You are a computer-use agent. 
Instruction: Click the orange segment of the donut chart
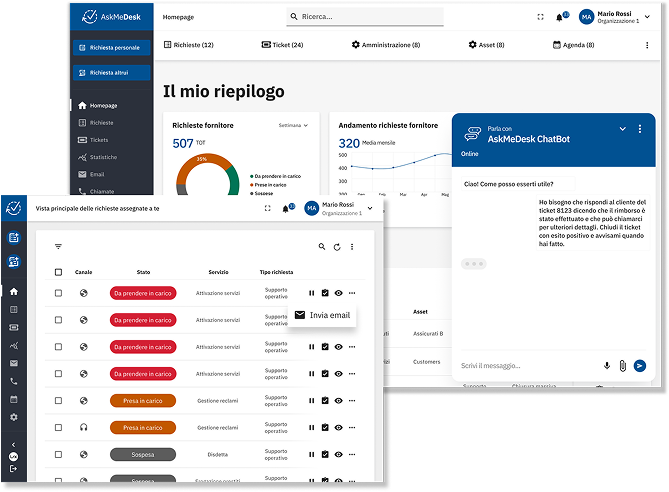(x=201, y=161)
